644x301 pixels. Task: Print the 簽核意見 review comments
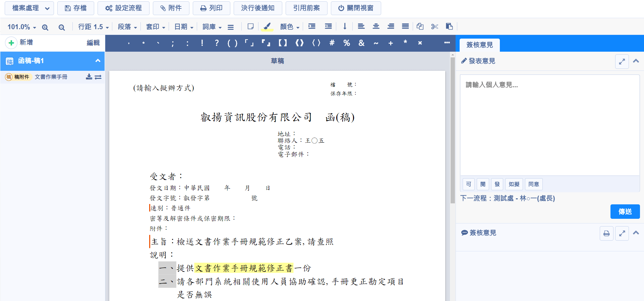pyautogui.click(x=606, y=233)
